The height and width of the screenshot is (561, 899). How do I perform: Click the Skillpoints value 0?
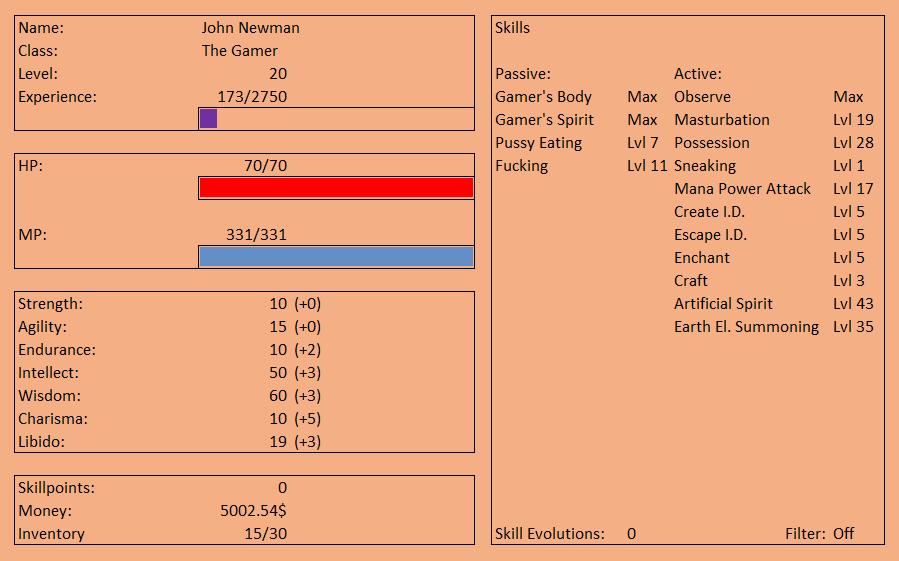click(x=282, y=488)
